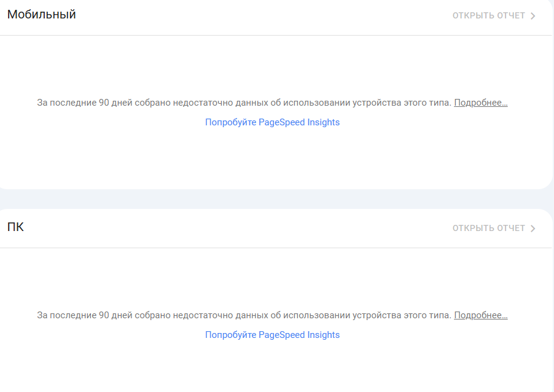Select the Мобильный section heading
Viewport: 554px width, 392px height.
[x=41, y=15]
